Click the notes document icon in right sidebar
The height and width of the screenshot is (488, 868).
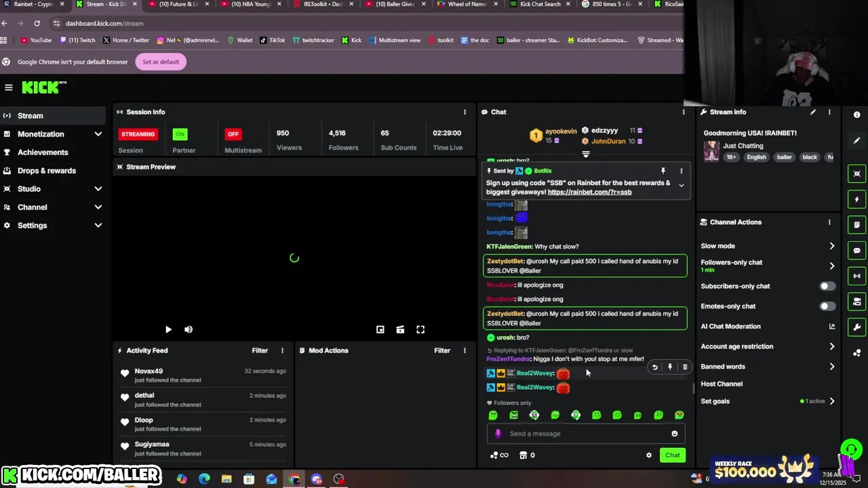click(x=857, y=225)
